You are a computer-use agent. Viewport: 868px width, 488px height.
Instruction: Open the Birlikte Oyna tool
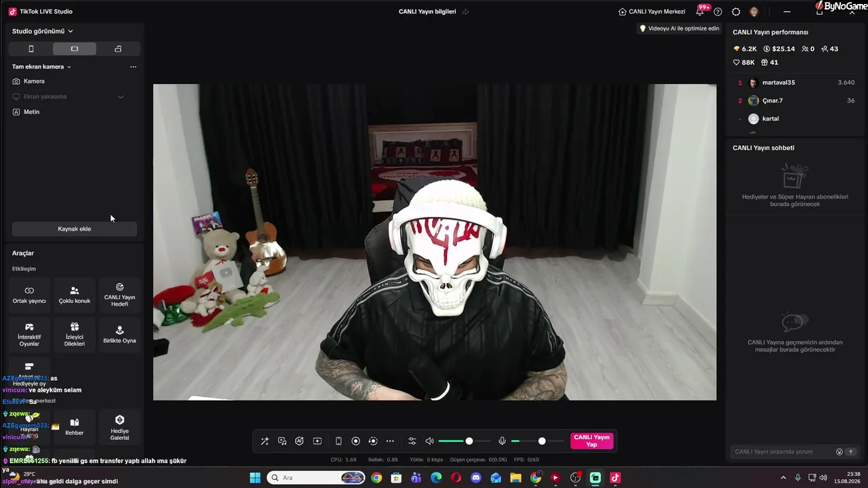point(119,334)
